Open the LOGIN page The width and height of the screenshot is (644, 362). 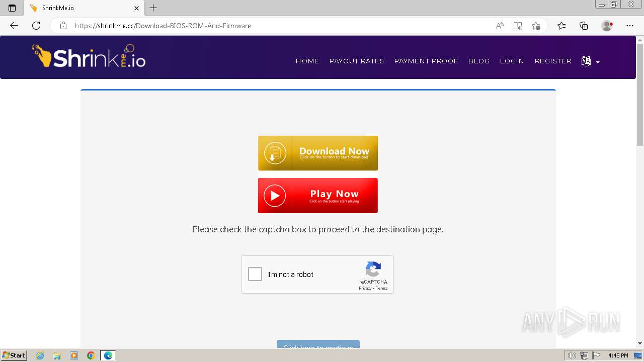pos(512,61)
